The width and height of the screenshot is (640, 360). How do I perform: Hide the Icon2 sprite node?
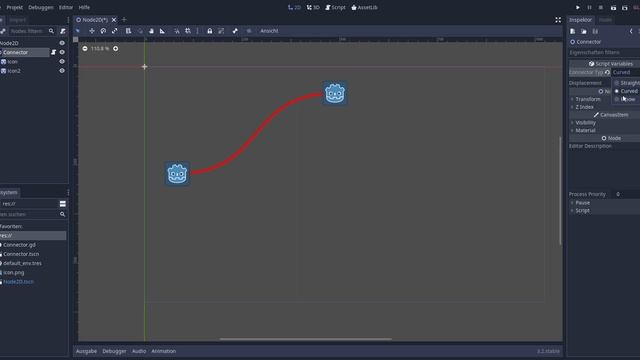(x=62, y=71)
